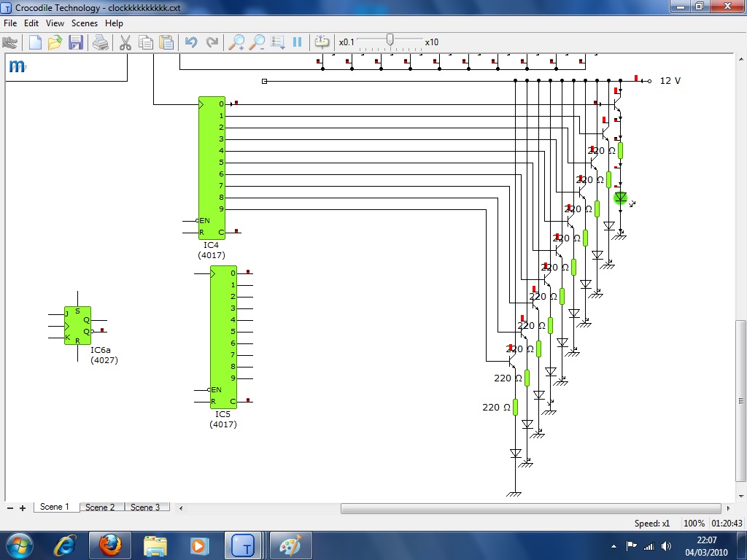Open a file with the folder icon
747x560 pixels.
55,42
